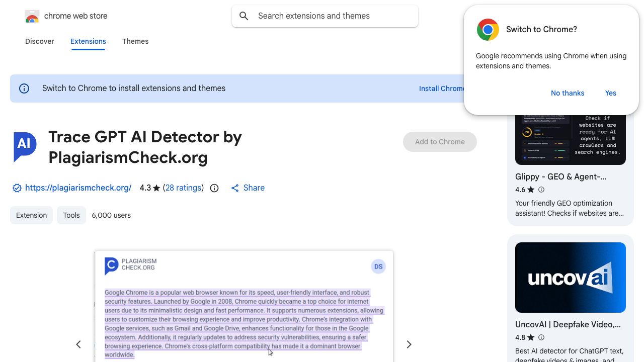
Task: Open the UncovAI extension thumbnail
Action: click(571, 278)
